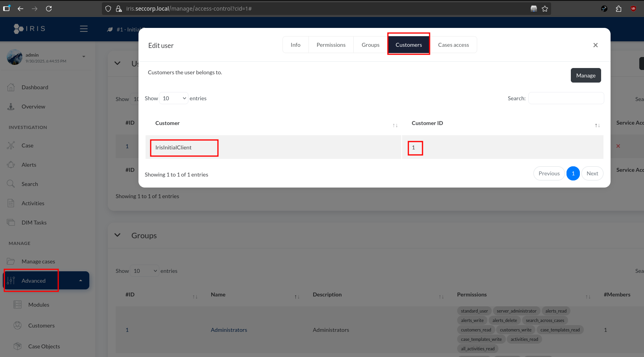The width and height of the screenshot is (644, 357).
Task: Collapse the Advanced menu section
Action: point(81,281)
